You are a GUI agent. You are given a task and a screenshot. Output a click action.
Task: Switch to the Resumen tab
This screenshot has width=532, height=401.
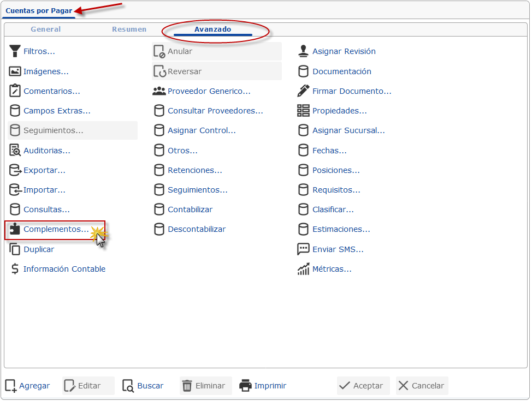coord(129,29)
